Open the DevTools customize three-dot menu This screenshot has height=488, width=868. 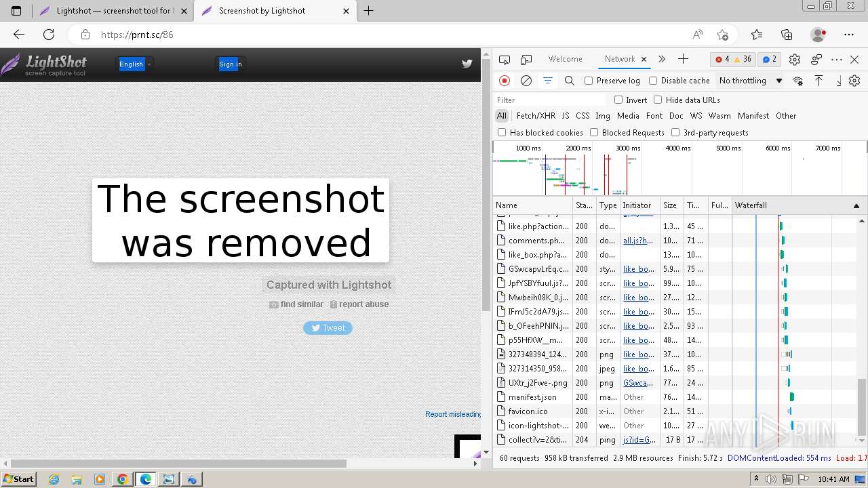point(837,60)
